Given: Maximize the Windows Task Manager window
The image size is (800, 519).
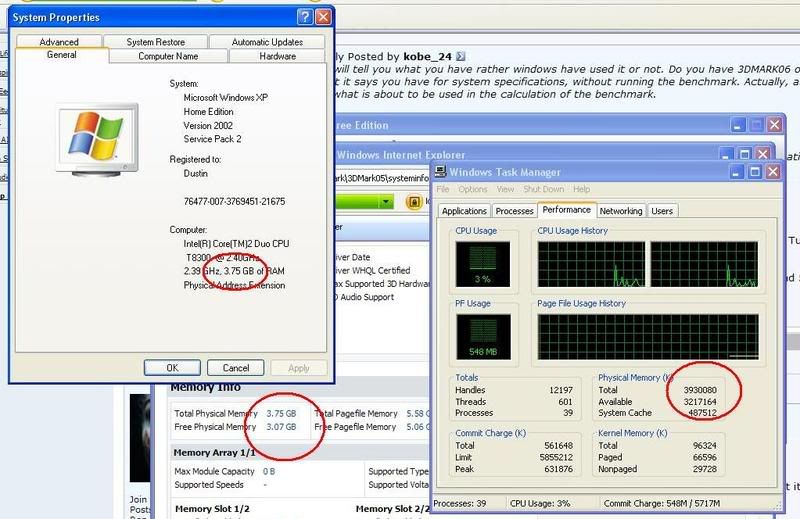Looking at the screenshot, I should (755, 172).
